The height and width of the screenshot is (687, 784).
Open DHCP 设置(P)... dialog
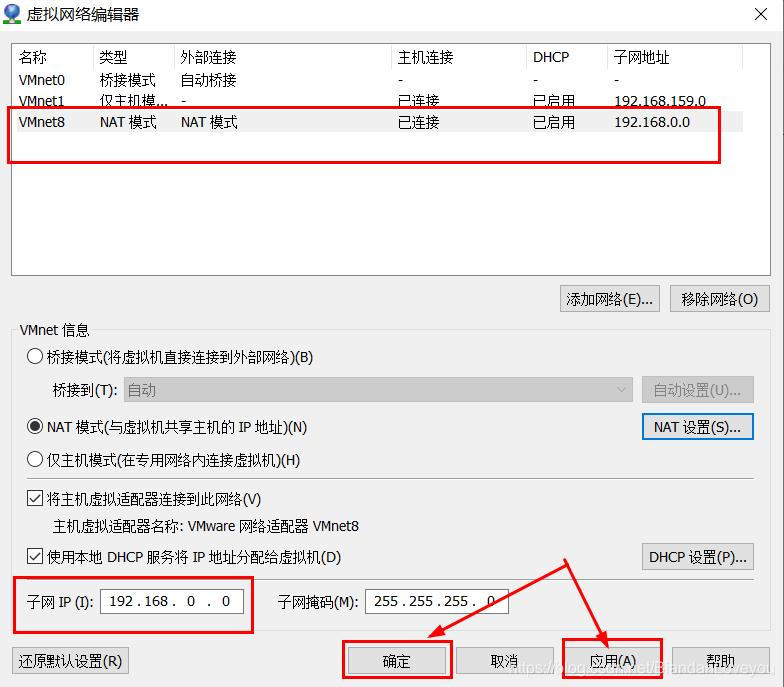click(x=698, y=556)
